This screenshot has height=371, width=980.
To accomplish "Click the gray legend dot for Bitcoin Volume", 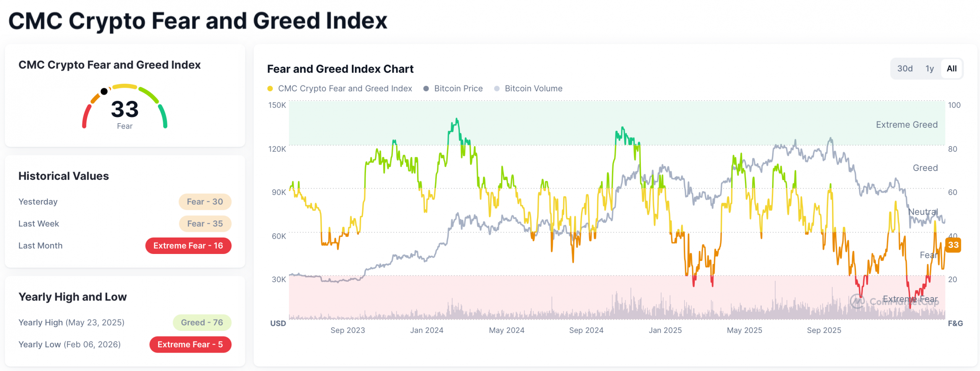I will click(x=498, y=88).
